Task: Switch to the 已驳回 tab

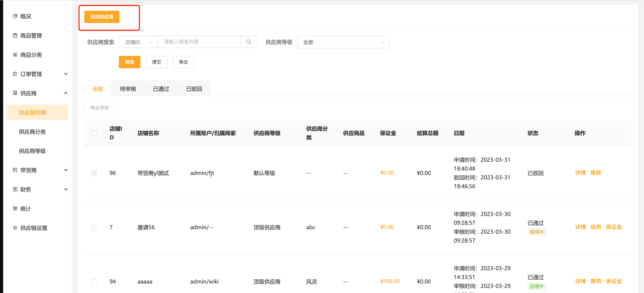Action: click(x=194, y=89)
